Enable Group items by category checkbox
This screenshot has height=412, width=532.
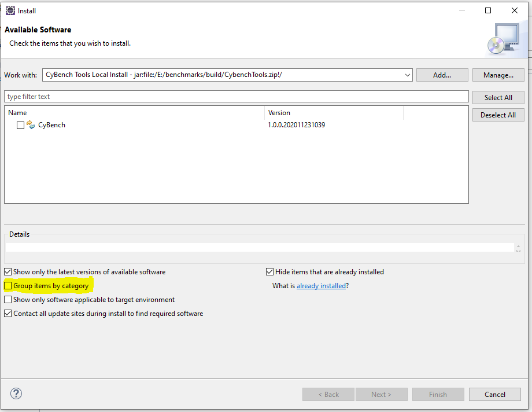pos(8,286)
